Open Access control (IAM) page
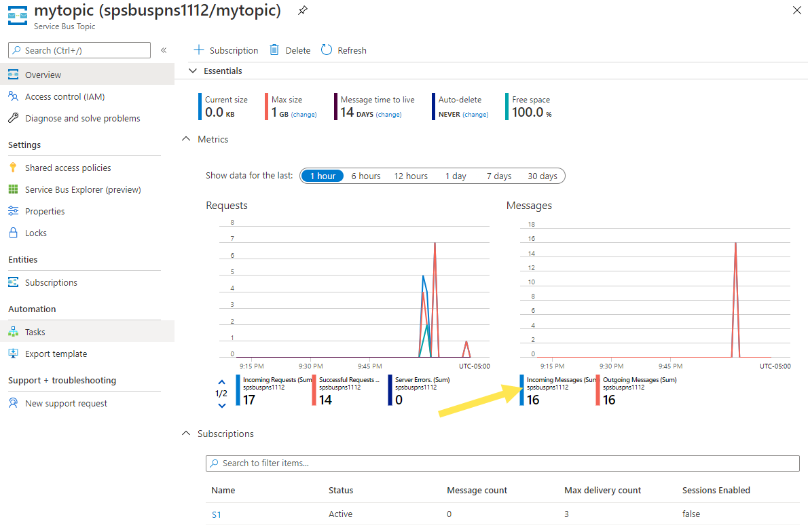Viewport: 808px width, 532px height. [65, 96]
